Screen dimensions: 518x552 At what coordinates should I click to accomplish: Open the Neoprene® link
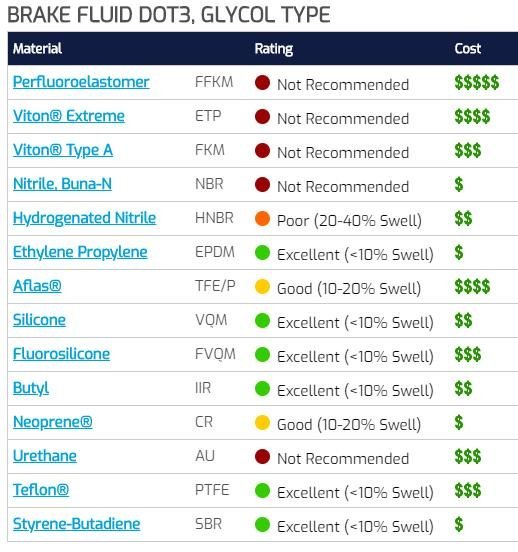tap(52, 422)
